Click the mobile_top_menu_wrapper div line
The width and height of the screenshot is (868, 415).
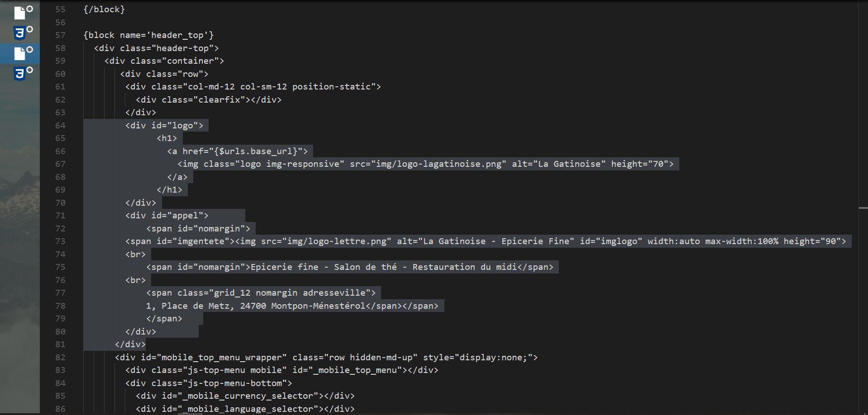click(x=326, y=358)
